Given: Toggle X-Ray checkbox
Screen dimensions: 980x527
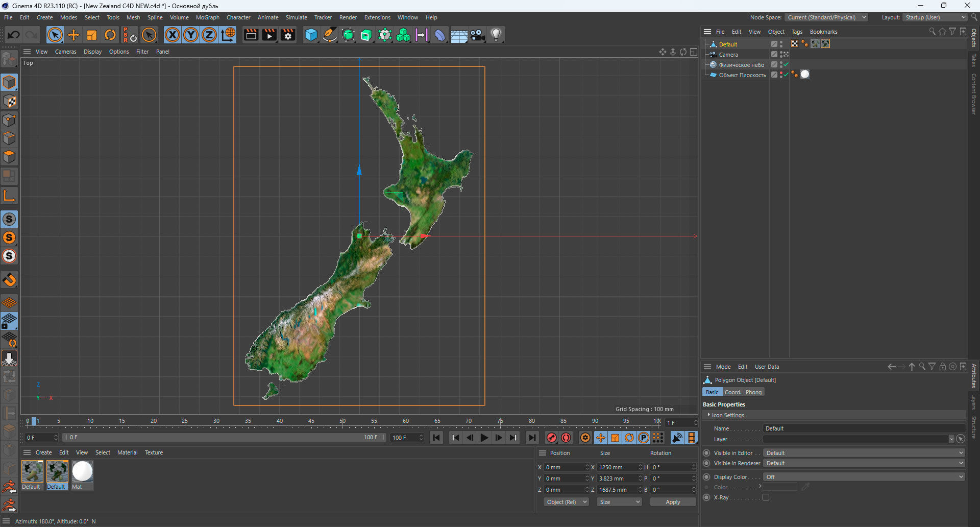Looking at the screenshot, I should click(x=766, y=497).
